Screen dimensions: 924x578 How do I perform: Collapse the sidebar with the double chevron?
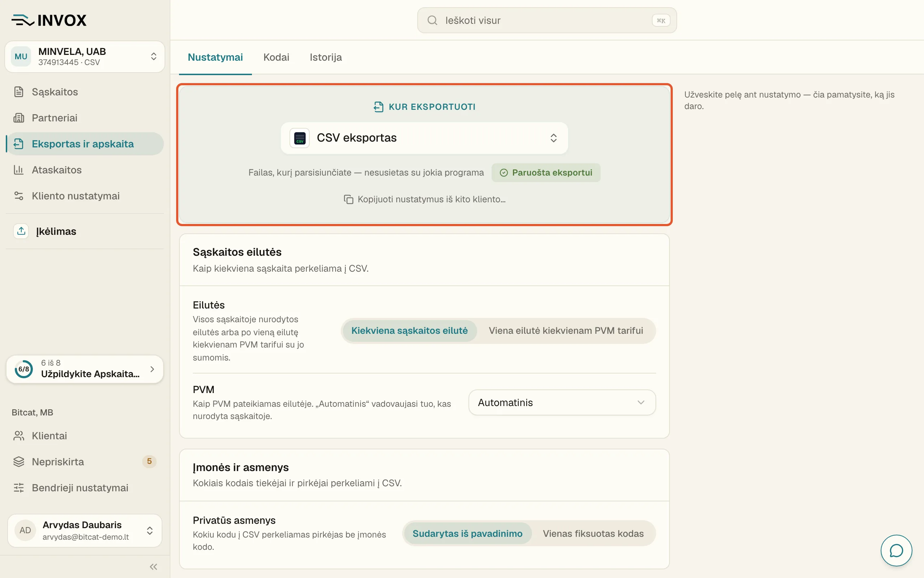pos(153,566)
